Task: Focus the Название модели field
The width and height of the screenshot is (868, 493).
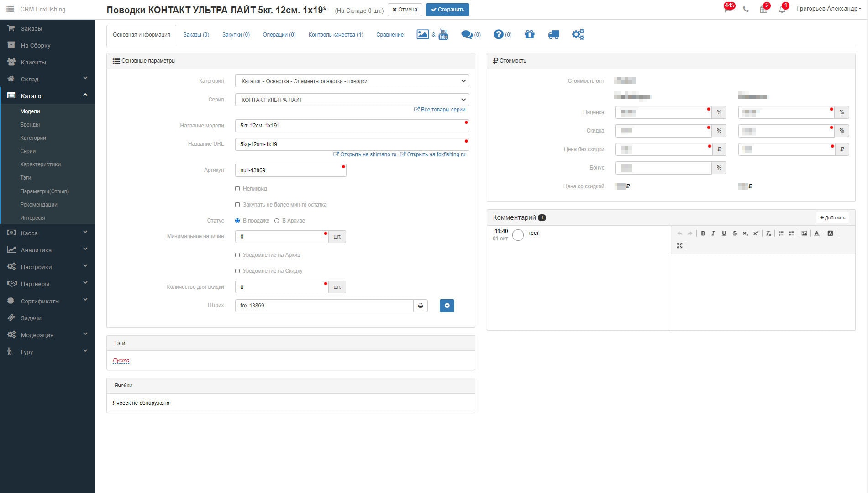Action: [x=352, y=126]
